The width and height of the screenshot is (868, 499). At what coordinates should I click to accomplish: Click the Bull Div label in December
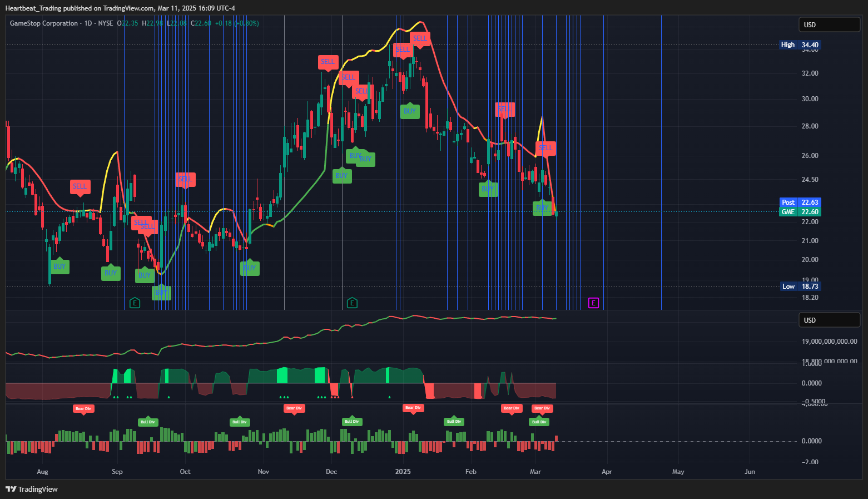tap(352, 421)
